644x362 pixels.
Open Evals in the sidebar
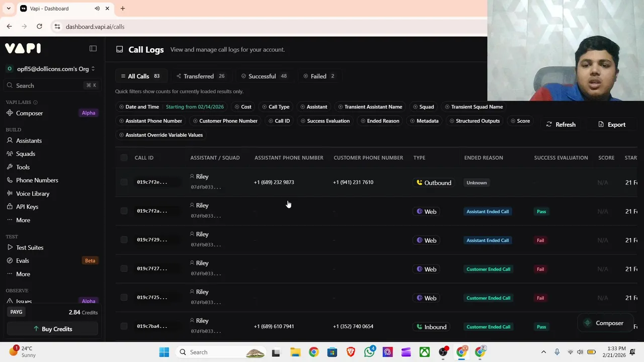pyautogui.click(x=22, y=260)
